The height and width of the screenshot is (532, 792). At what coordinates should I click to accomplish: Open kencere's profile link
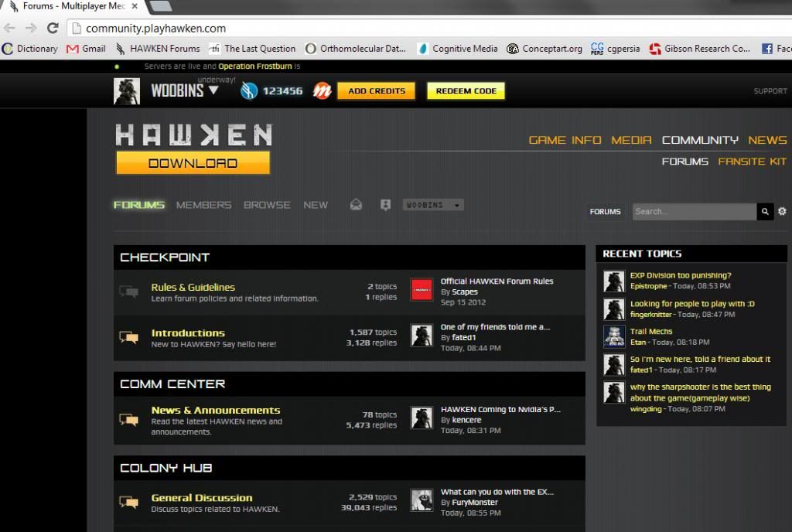[466, 420]
